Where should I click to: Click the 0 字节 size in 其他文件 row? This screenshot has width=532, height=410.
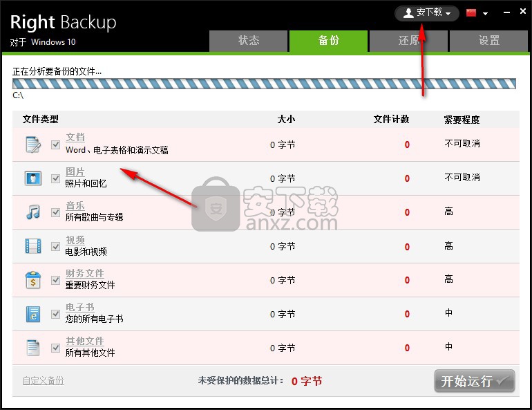283,348
